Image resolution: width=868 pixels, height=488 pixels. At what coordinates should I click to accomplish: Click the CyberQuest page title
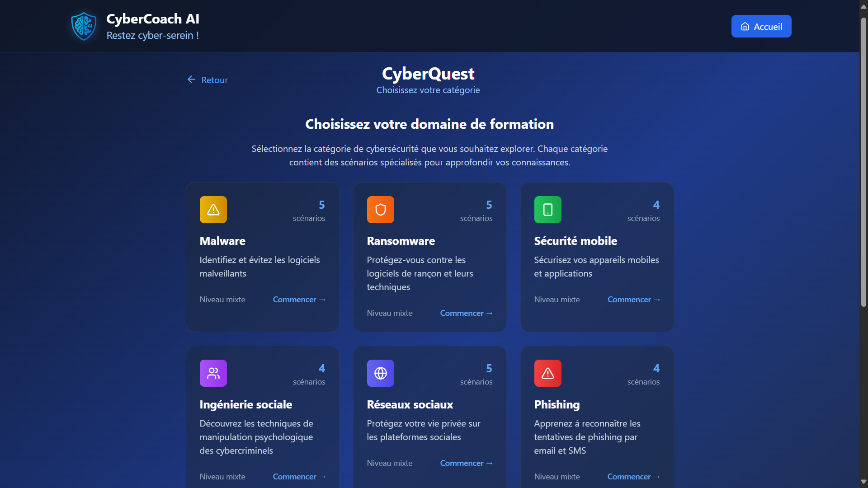tap(428, 74)
